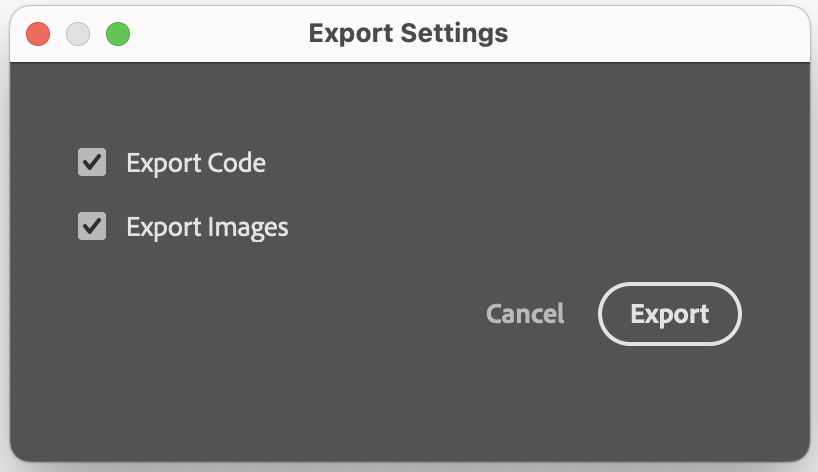Close the Export Settings window with red button
Image resolution: width=818 pixels, height=472 pixels.
coord(38,34)
